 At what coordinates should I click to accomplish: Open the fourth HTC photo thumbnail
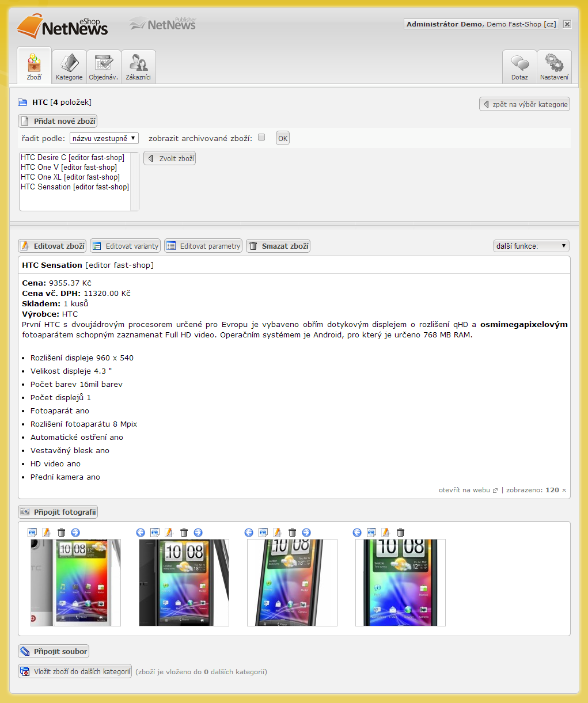click(400, 583)
